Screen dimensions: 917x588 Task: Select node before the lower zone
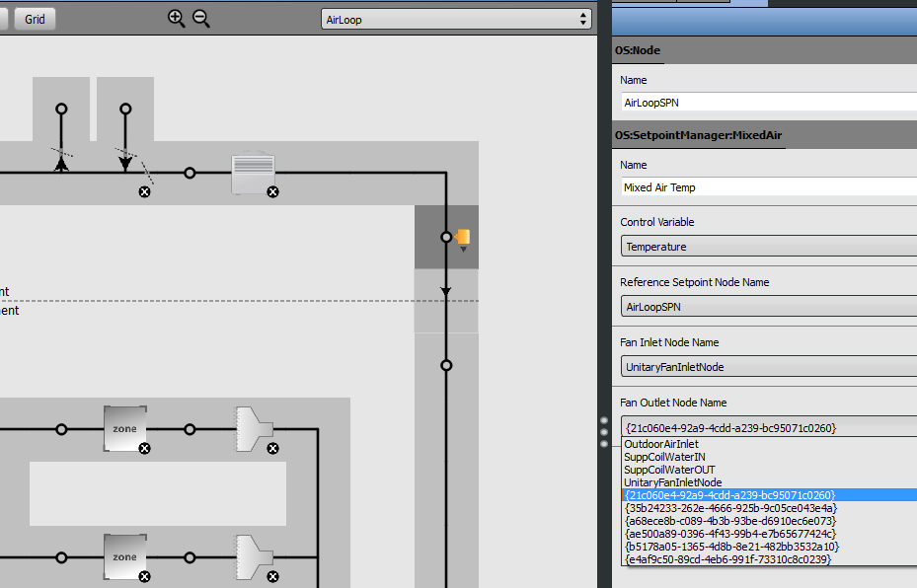click(61, 557)
